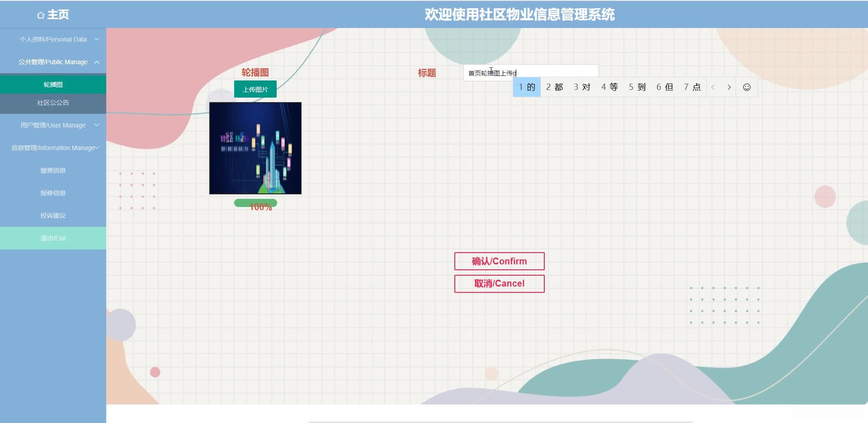The width and height of the screenshot is (868, 423).
Task: Open the 报修信息 page
Action: point(53,193)
